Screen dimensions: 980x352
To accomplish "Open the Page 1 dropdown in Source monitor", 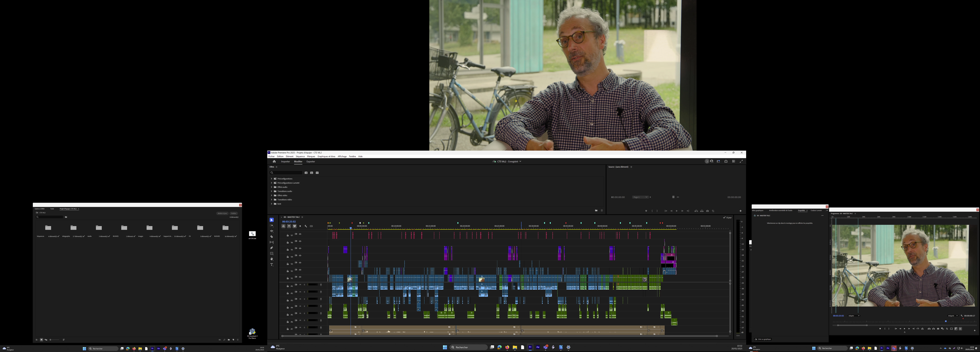I will (x=641, y=197).
